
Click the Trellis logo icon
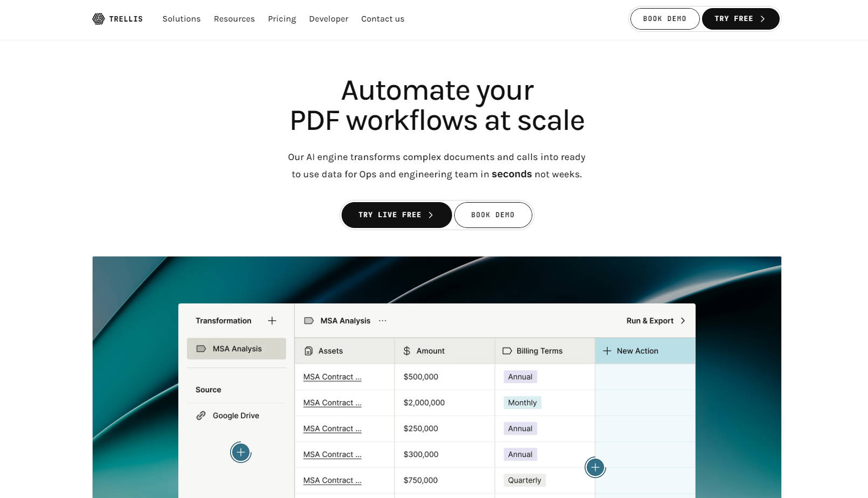[x=98, y=19]
